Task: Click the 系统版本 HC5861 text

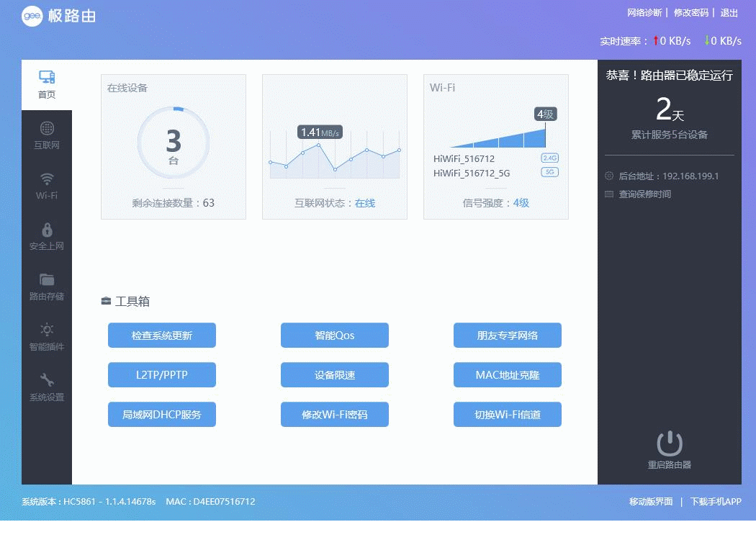Action: click(89, 501)
